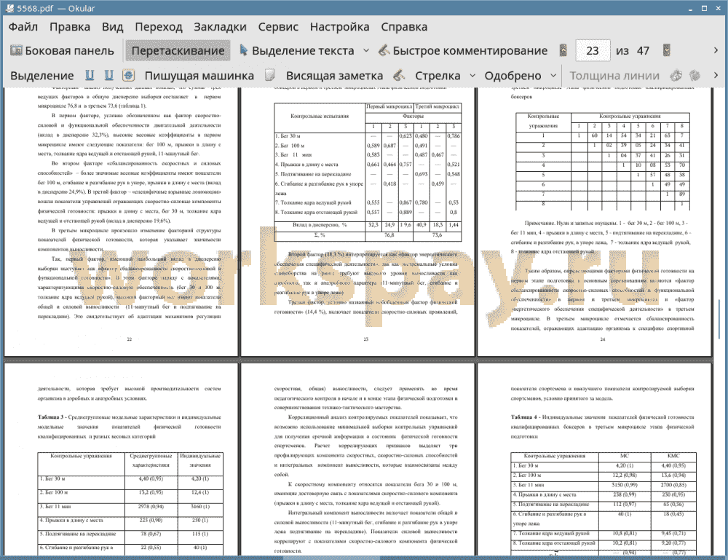728x560 pixels.
Task: Minimize the Okular window
Action: [691, 8]
